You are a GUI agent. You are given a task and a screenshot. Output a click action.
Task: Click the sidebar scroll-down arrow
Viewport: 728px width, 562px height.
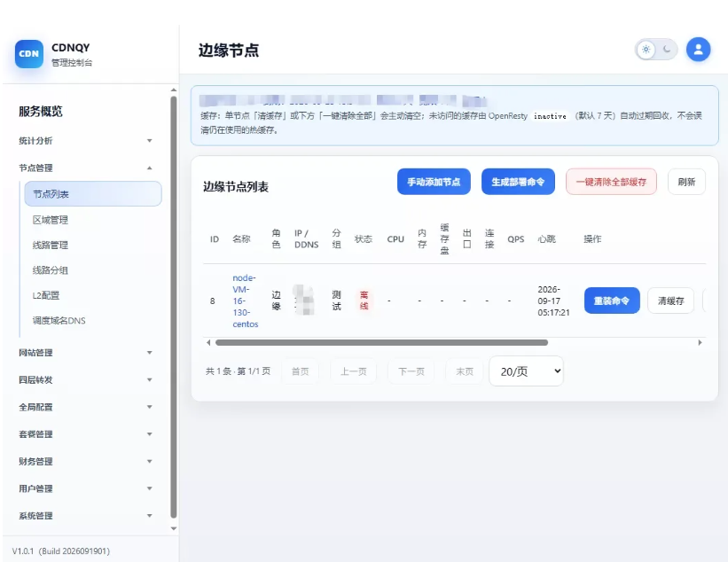[x=174, y=528]
